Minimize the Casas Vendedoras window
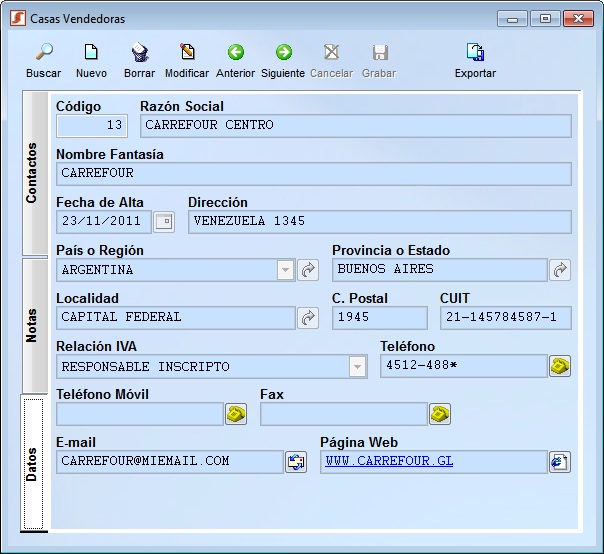Image resolution: width=604 pixels, height=554 pixels. point(512,18)
